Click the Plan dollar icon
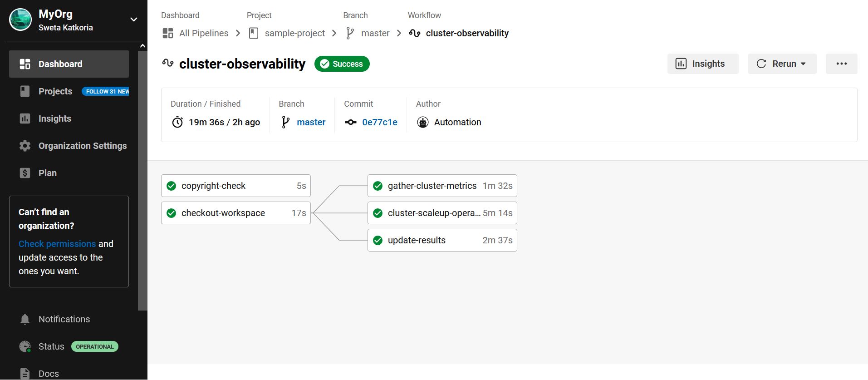868x380 pixels. click(x=25, y=173)
